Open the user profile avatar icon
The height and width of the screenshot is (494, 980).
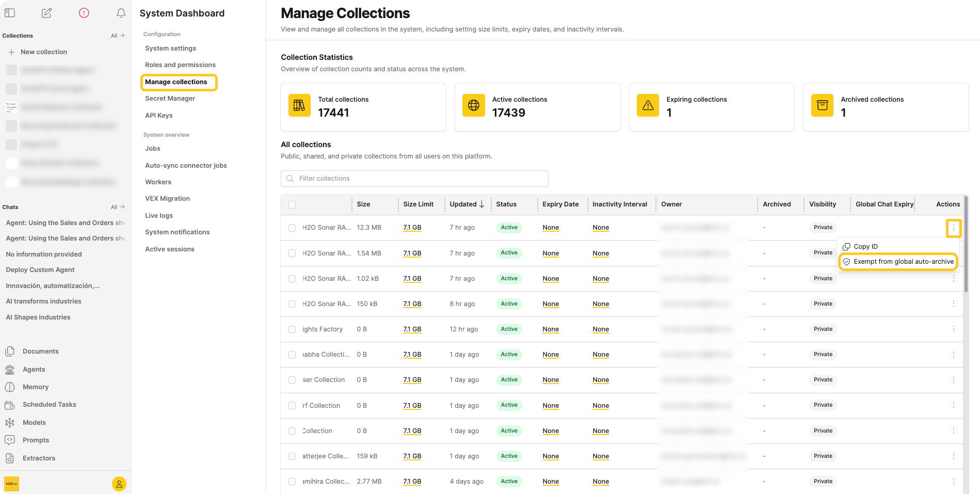[x=119, y=484]
